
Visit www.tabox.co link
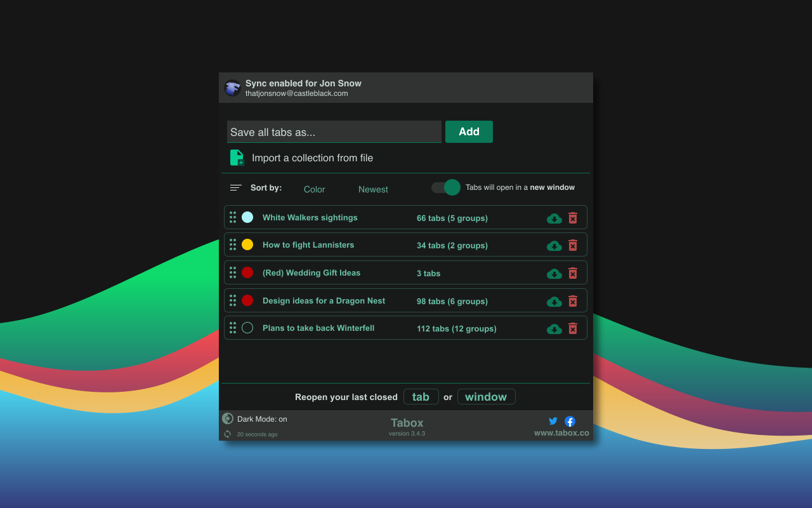coord(561,432)
